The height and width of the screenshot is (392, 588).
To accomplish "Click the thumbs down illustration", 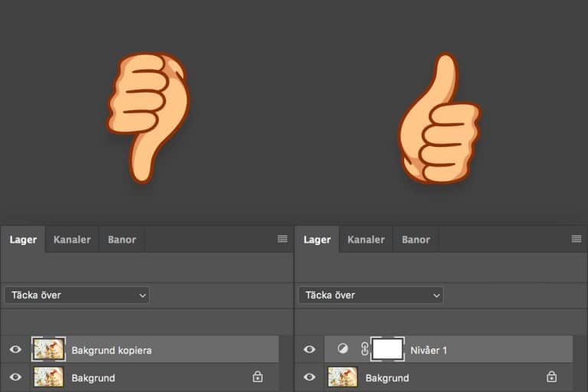I will coord(148,117).
